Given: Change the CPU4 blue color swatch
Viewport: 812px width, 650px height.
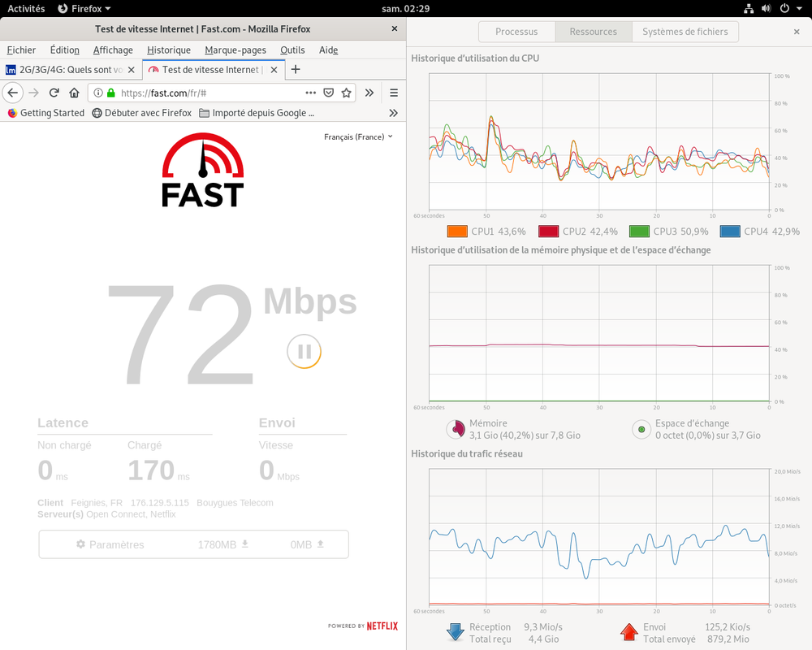Looking at the screenshot, I should (x=730, y=232).
